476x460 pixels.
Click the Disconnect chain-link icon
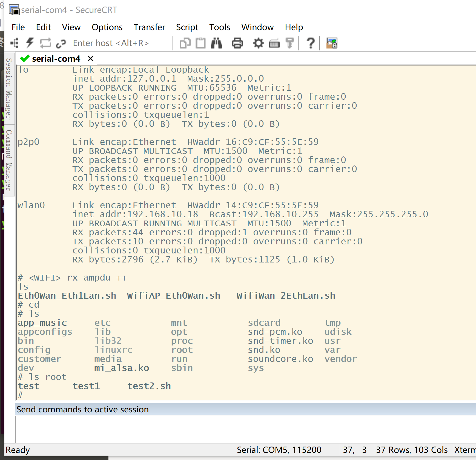(x=61, y=43)
